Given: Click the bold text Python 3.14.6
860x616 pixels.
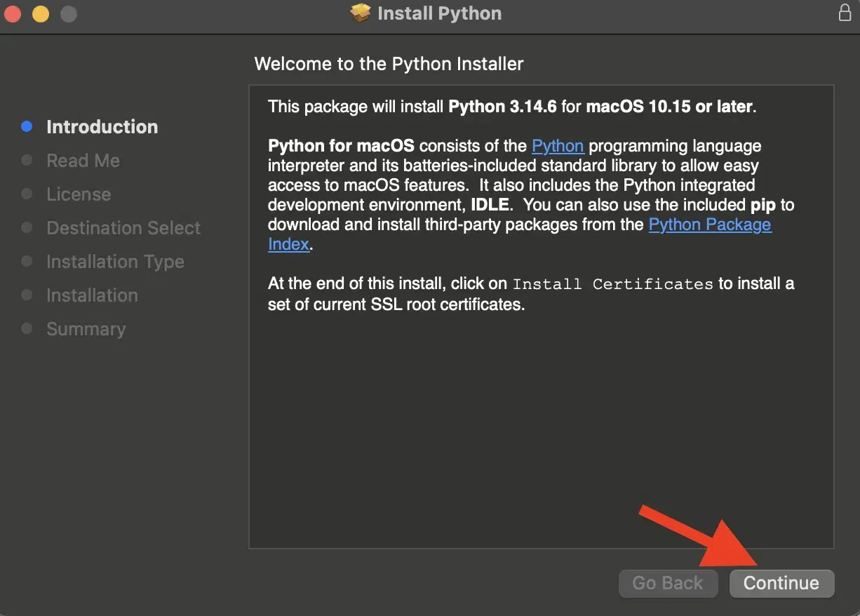Looking at the screenshot, I should [x=502, y=107].
